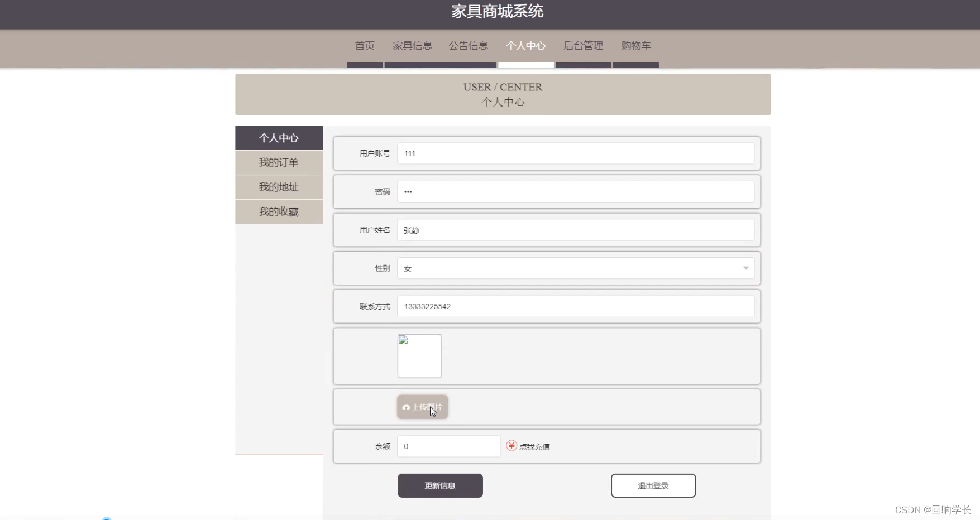Click the 更新信息 button
980x520 pixels.
pos(439,485)
